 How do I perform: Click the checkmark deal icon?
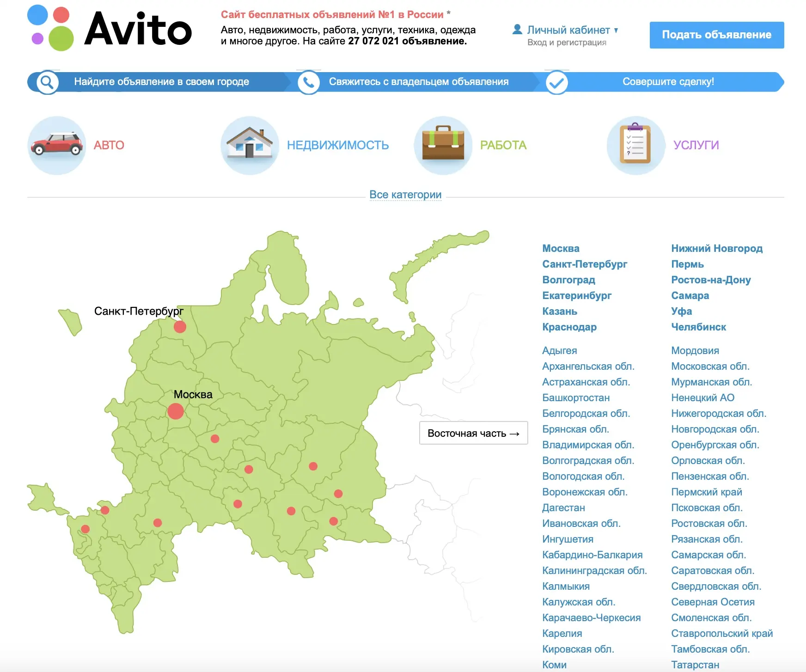click(557, 83)
